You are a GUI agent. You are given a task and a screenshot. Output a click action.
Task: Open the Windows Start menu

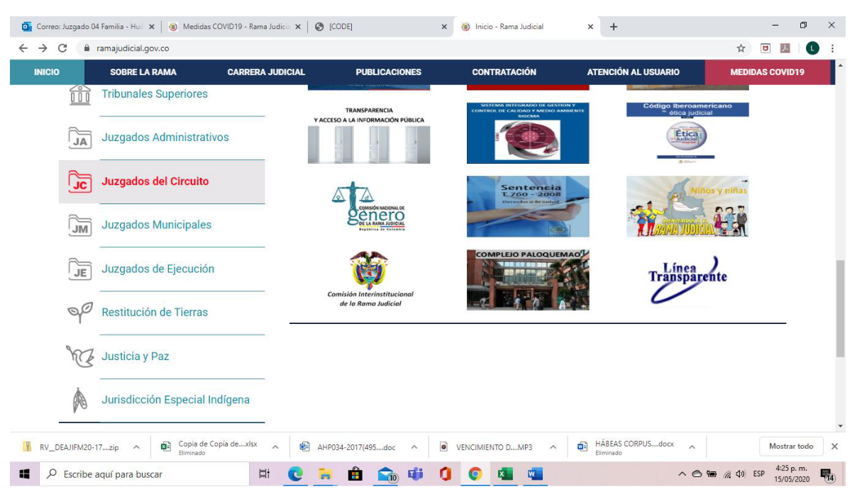click(x=25, y=474)
